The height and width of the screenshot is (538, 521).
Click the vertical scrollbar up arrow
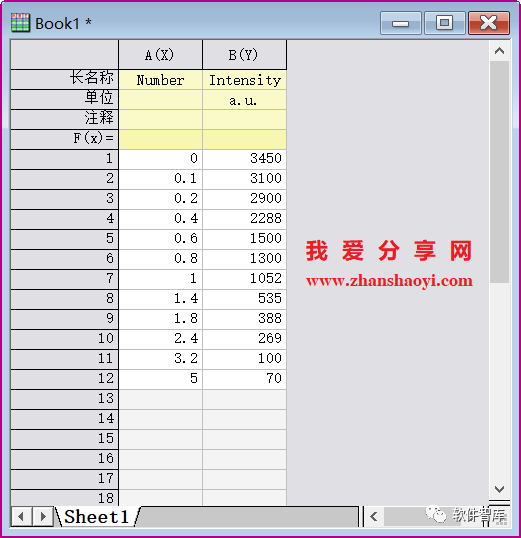click(x=499, y=51)
